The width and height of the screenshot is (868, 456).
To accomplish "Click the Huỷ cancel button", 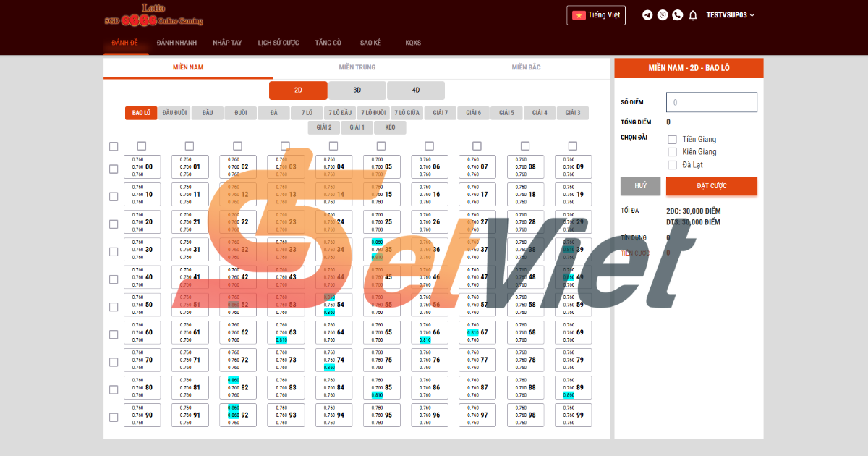I will point(640,186).
